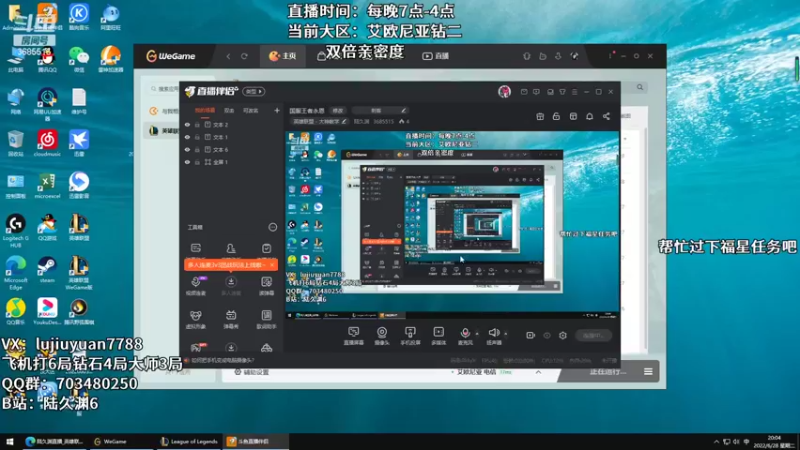
Task: Open the video link-mic tool 视频连麦
Action: [196, 286]
